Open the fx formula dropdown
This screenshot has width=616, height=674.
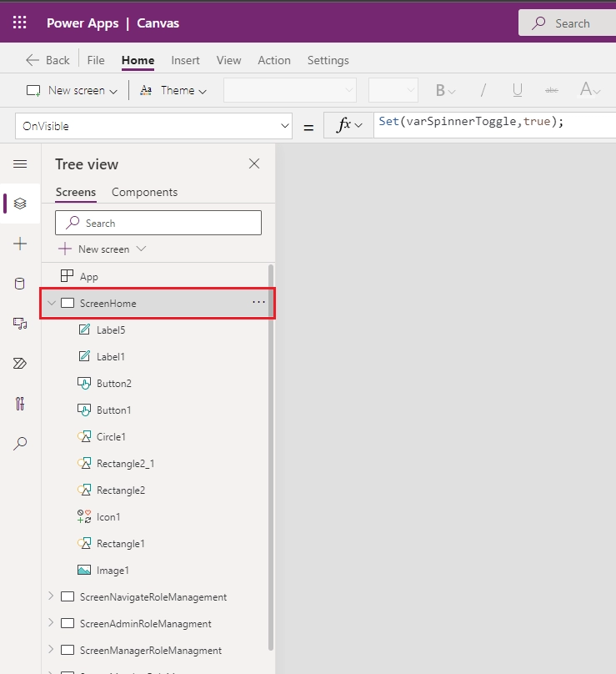348,125
